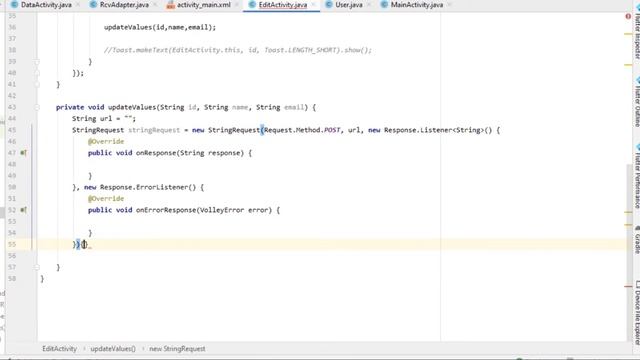Image resolution: width=640 pixels, height=360 pixels.
Task: Open the MainActivity.java tab
Action: tap(416, 5)
